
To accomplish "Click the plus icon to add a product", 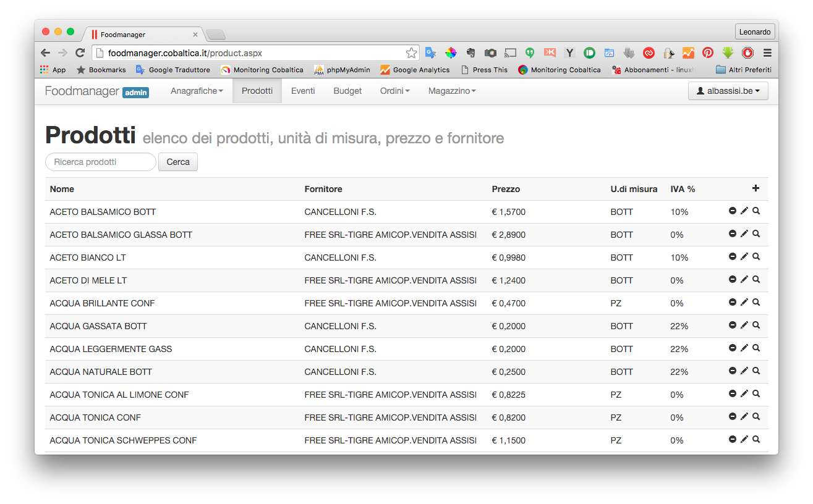I will [756, 188].
